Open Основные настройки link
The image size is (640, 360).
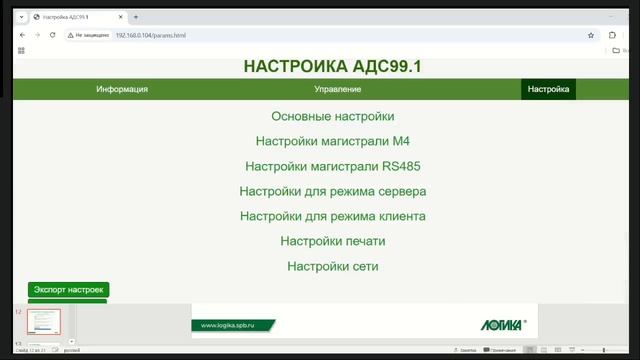click(333, 116)
